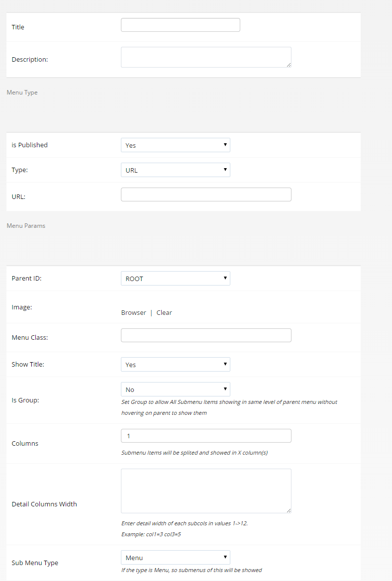The image size is (392, 581).
Task: Click the Columns input field
Action: [x=206, y=436]
